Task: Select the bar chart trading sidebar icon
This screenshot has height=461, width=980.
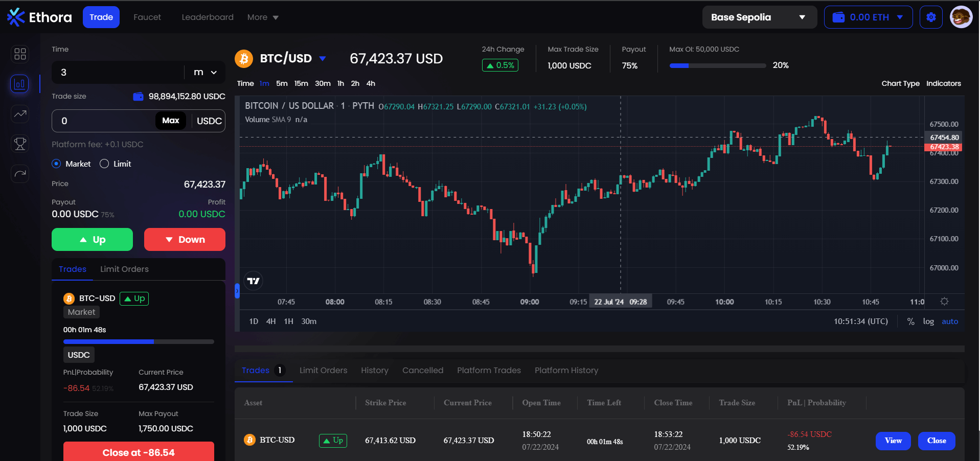Action: click(x=20, y=84)
